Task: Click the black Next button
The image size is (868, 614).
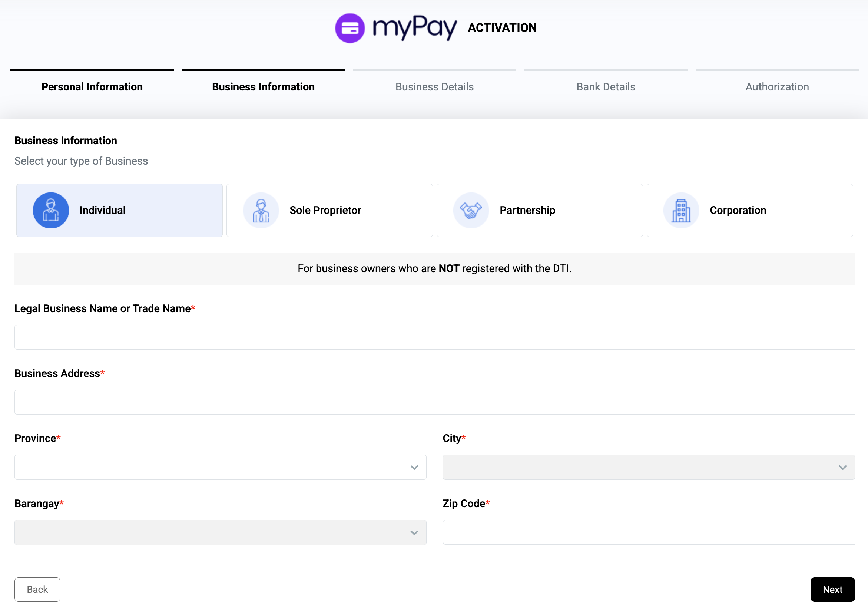Action: [832, 590]
